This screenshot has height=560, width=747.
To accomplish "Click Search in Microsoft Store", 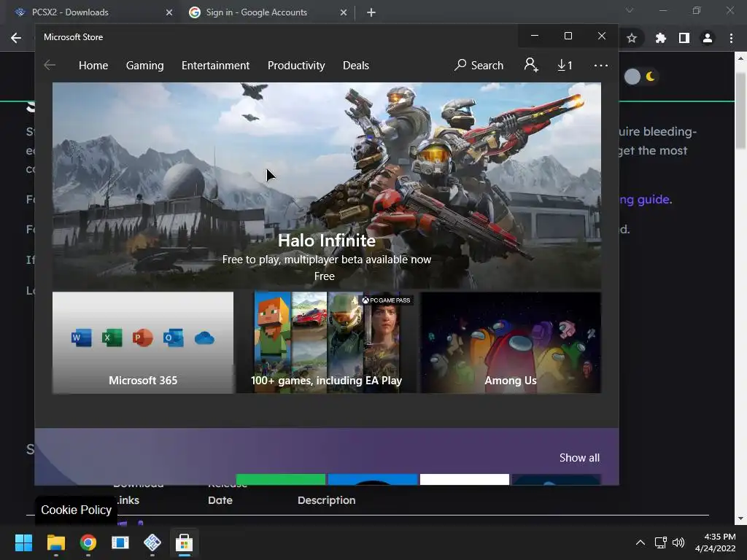I will click(479, 65).
